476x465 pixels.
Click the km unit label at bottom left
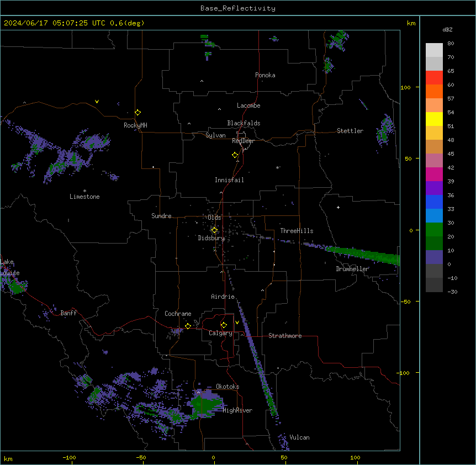(8, 458)
